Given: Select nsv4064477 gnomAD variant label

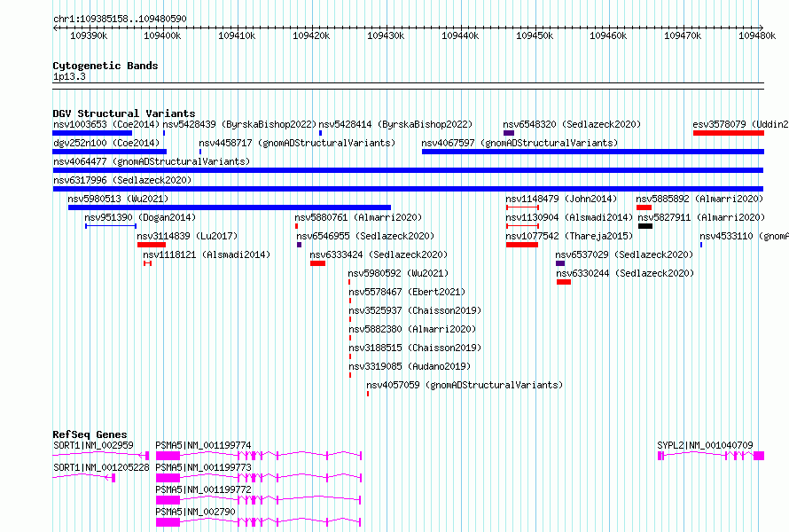Looking at the screenshot, I should (152, 161).
